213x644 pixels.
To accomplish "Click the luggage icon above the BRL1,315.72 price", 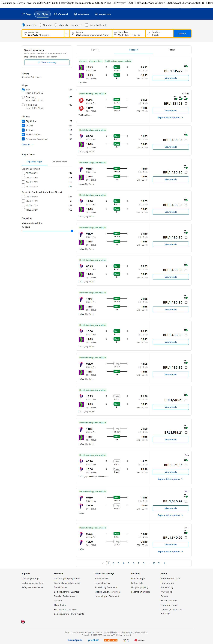I will 186,66.
